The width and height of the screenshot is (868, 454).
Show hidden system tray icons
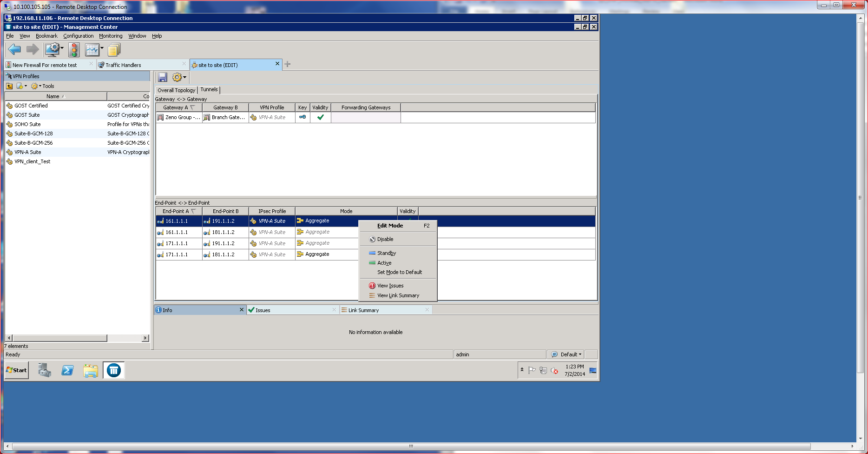[x=522, y=370]
